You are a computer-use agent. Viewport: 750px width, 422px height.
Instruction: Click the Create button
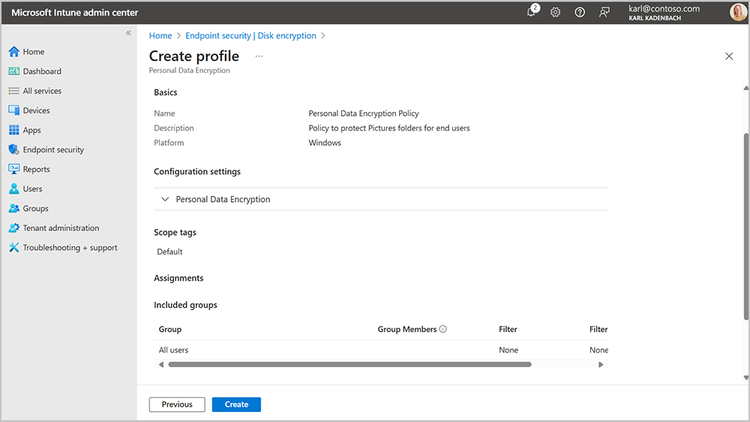236,404
